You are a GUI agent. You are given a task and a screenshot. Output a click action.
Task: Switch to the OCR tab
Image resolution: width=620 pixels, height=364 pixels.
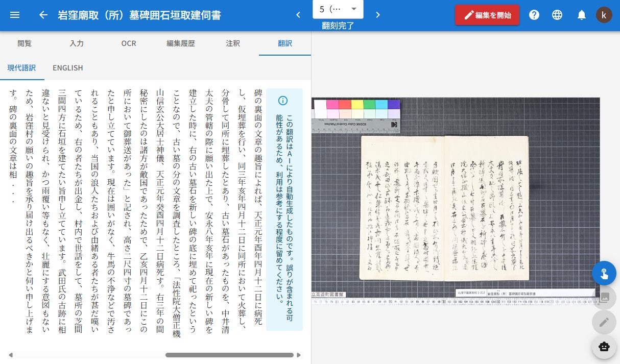pos(129,43)
